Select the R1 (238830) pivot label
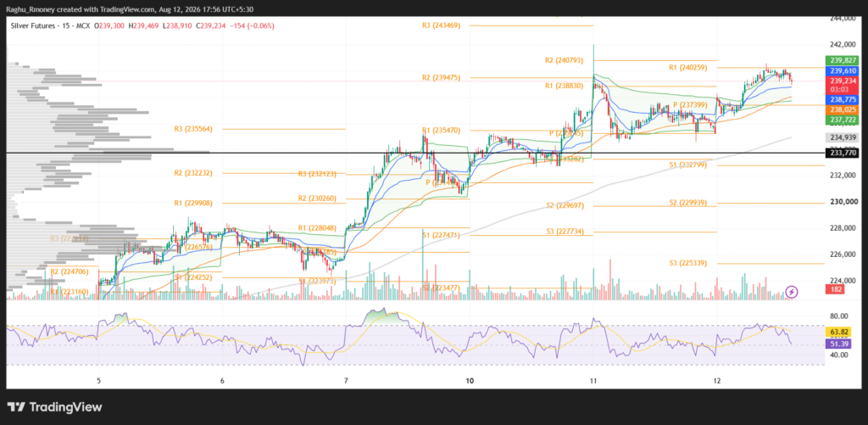The image size is (868, 425). [x=565, y=86]
